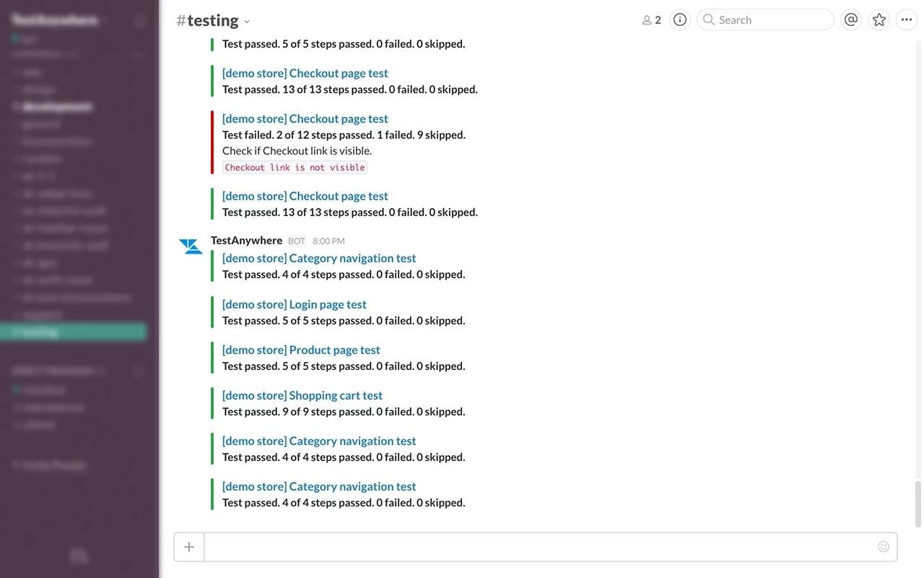This screenshot has height=578, width=924.
Task: Show mentions with the @ icon
Action: (x=851, y=20)
